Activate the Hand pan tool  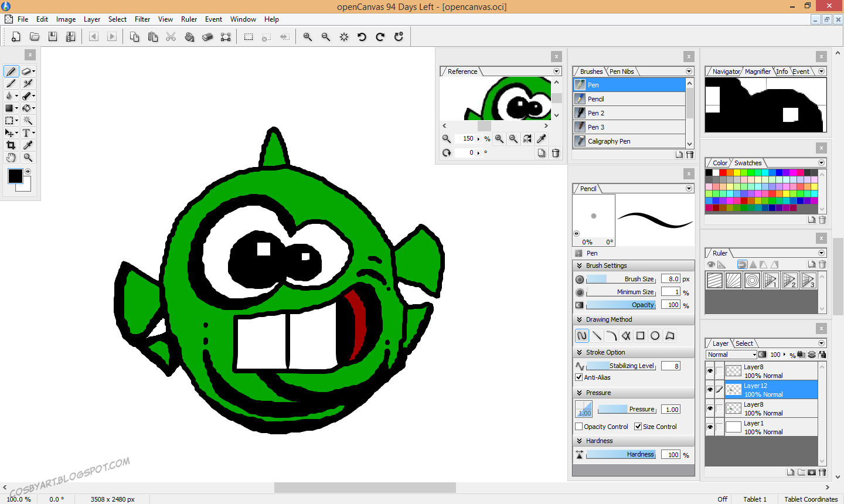tap(11, 158)
